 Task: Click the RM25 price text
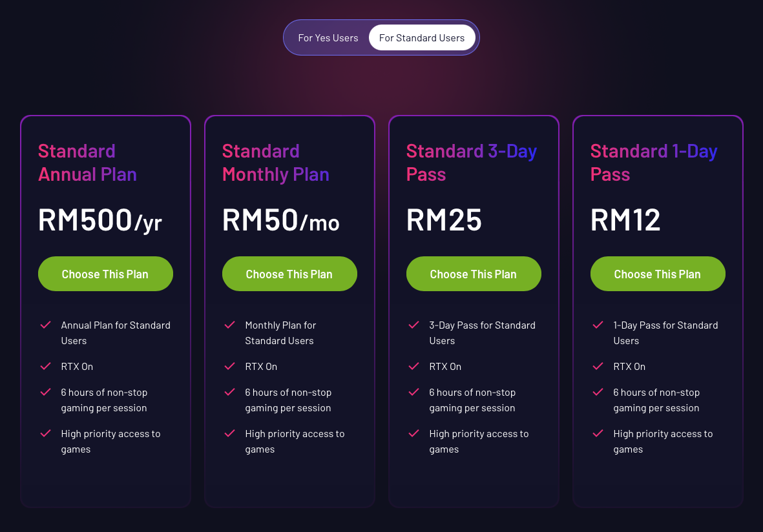[x=444, y=220]
